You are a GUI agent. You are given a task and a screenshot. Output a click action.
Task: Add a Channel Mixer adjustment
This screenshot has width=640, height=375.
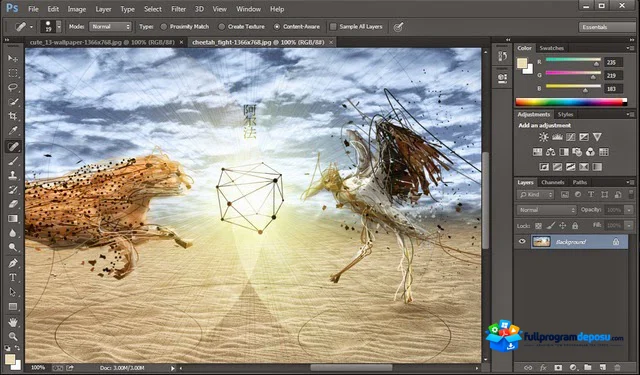[590, 152]
